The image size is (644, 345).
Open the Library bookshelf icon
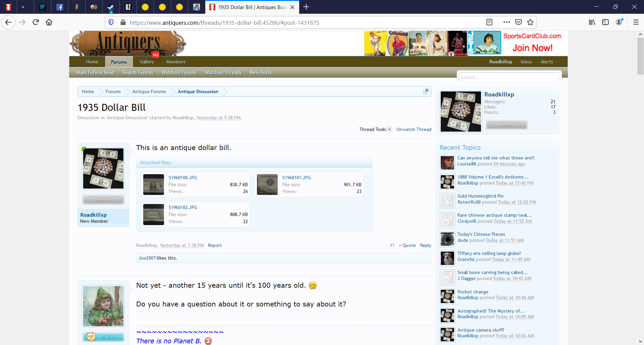(x=592, y=22)
